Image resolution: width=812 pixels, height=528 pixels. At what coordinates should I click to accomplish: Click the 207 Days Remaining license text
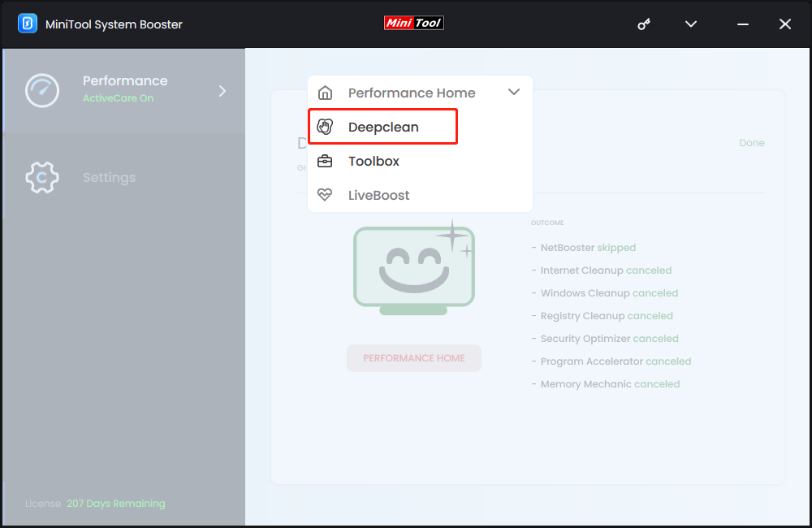click(x=115, y=504)
